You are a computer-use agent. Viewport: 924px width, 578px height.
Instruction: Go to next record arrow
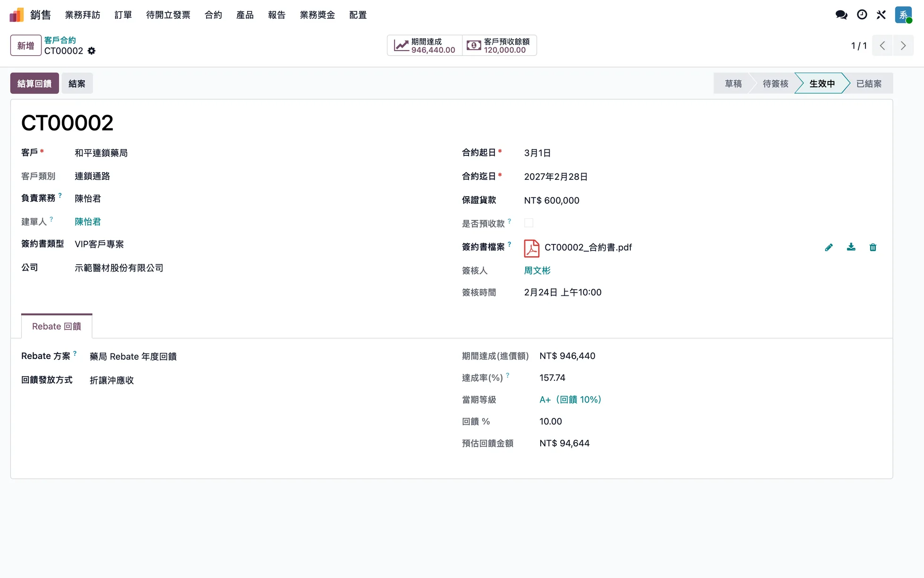(903, 46)
